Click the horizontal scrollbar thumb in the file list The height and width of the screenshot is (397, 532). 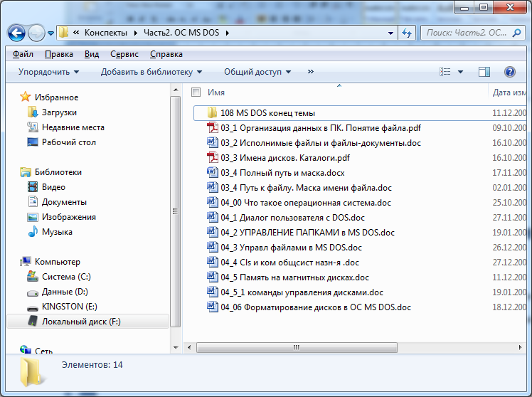click(x=297, y=347)
